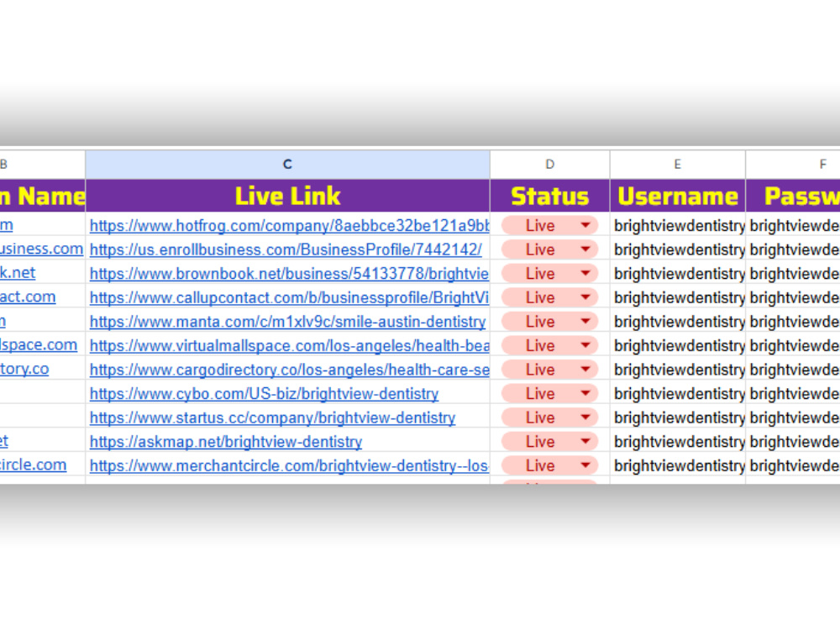Image resolution: width=840 pixels, height=630 pixels.
Task: Open the 'usiness.com' name link in column B
Action: coord(42,249)
